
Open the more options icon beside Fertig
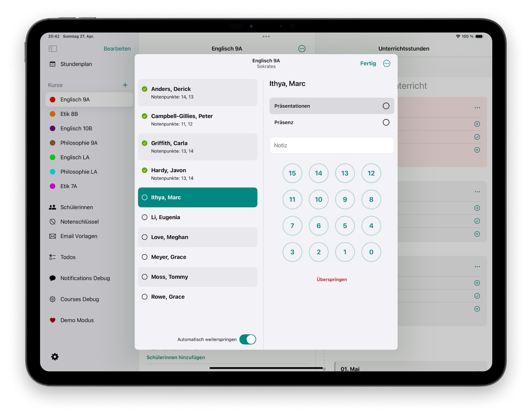[x=387, y=63]
